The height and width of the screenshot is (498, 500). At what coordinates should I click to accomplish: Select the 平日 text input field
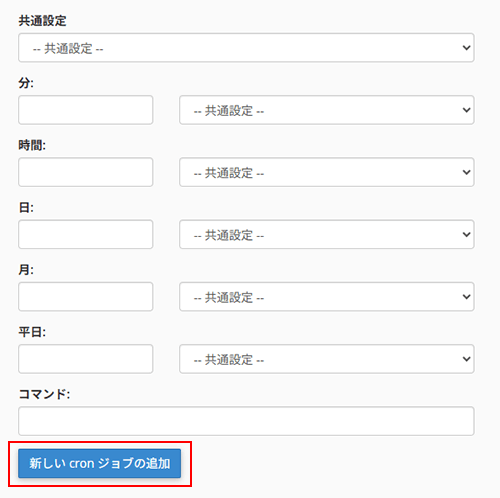click(x=86, y=359)
